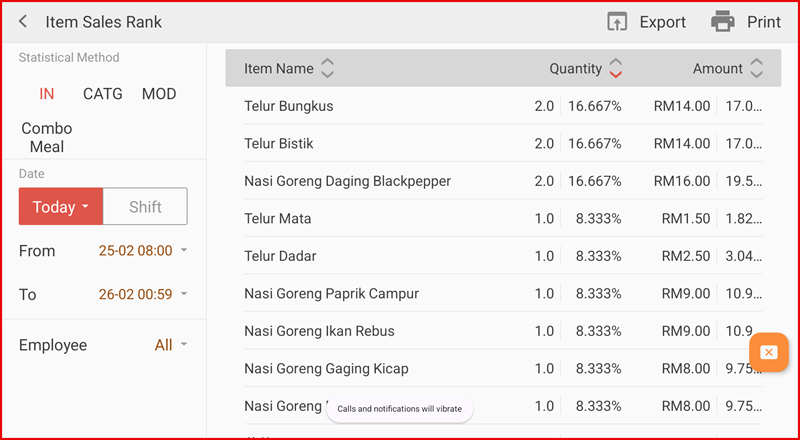
Task: Select the IN statistical method
Action: 47,94
